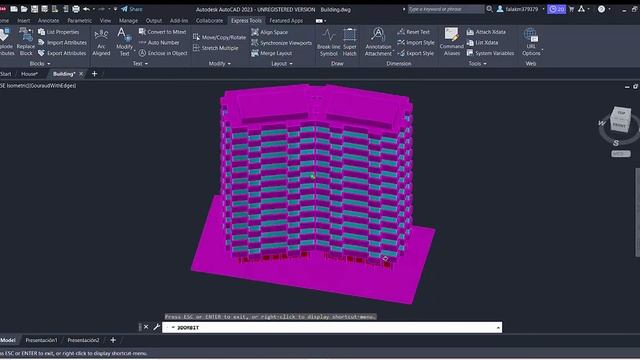Viewport: 640px width, 360px height.
Task: Open the Insert ribbon tab
Action: pyautogui.click(x=23, y=20)
